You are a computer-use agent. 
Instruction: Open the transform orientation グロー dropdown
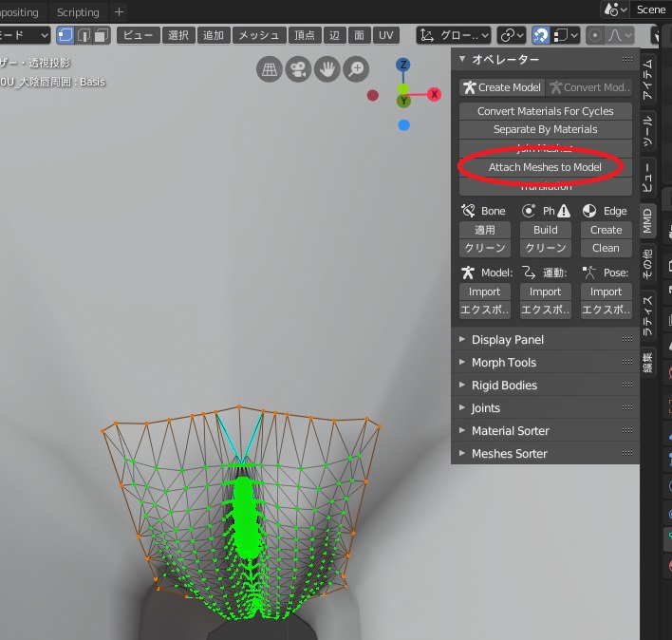click(x=454, y=35)
